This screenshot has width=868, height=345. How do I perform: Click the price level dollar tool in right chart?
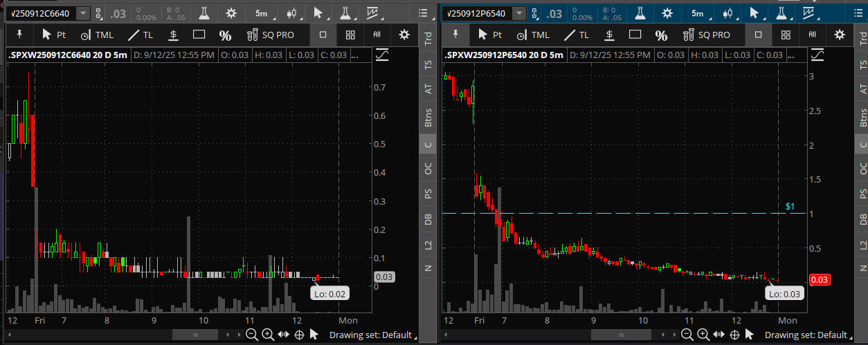tap(609, 35)
